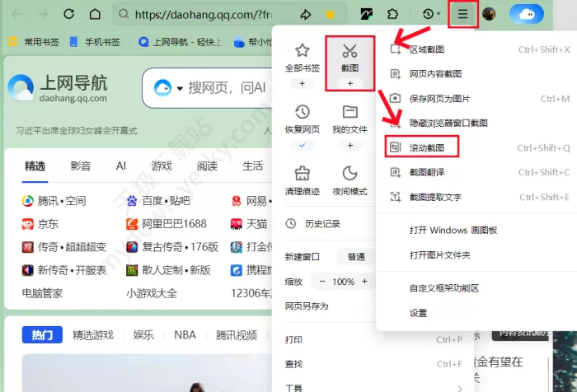
Task: Choose 打开 Windows 画图板
Action: coord(453,231)
